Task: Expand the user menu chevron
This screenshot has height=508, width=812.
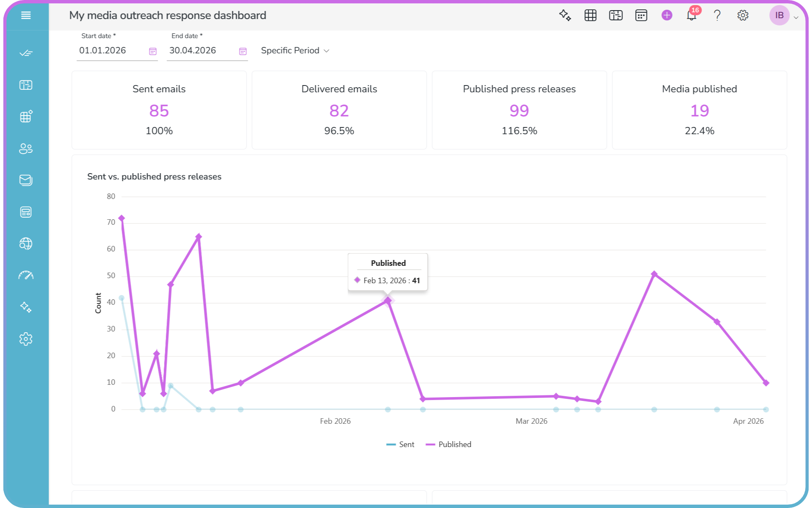Action: point(796,17)
